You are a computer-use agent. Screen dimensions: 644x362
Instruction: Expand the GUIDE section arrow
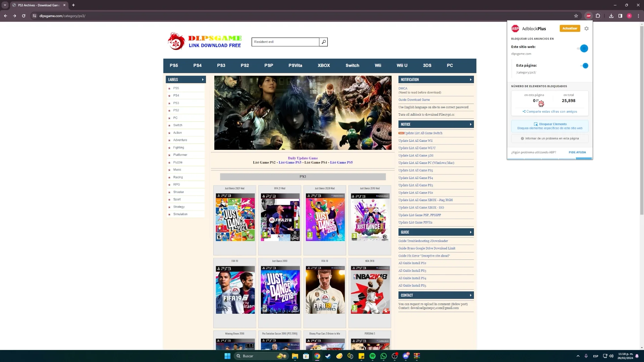pos(471,232)
